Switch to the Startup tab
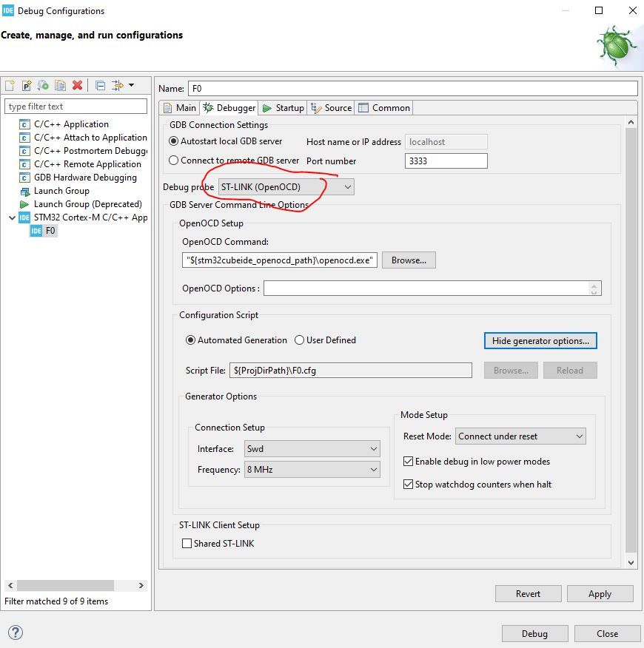The width and height of the screenshot is (644, 648). [x=284, y=108]
